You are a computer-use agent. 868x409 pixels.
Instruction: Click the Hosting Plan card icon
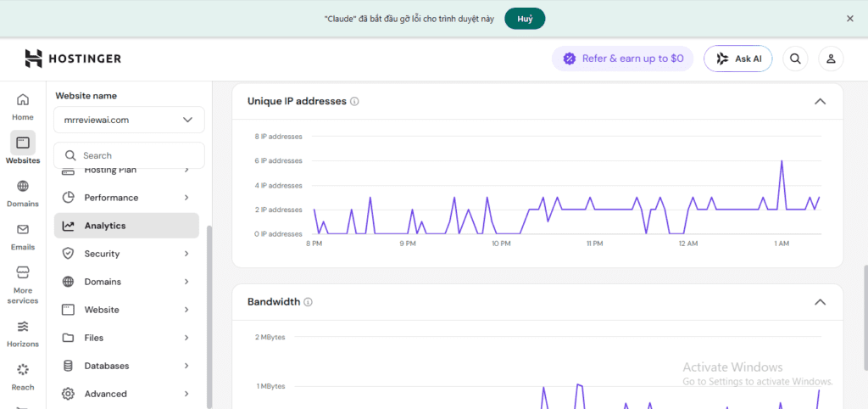click(68, 171)
